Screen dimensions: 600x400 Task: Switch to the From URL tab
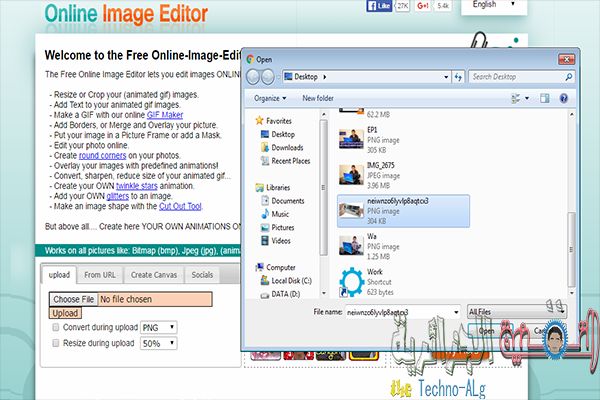coord(100,275)
